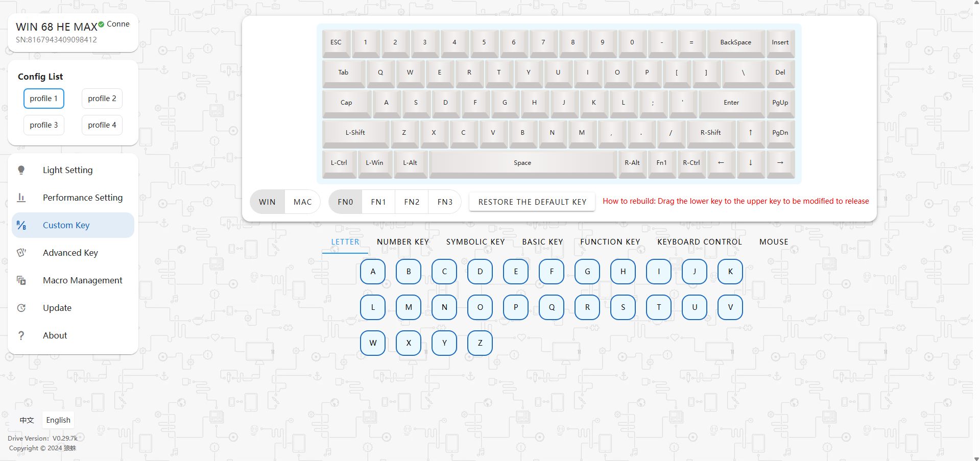Click the Macro Management icon
This screenshot has width=980, height=461.
21,280
